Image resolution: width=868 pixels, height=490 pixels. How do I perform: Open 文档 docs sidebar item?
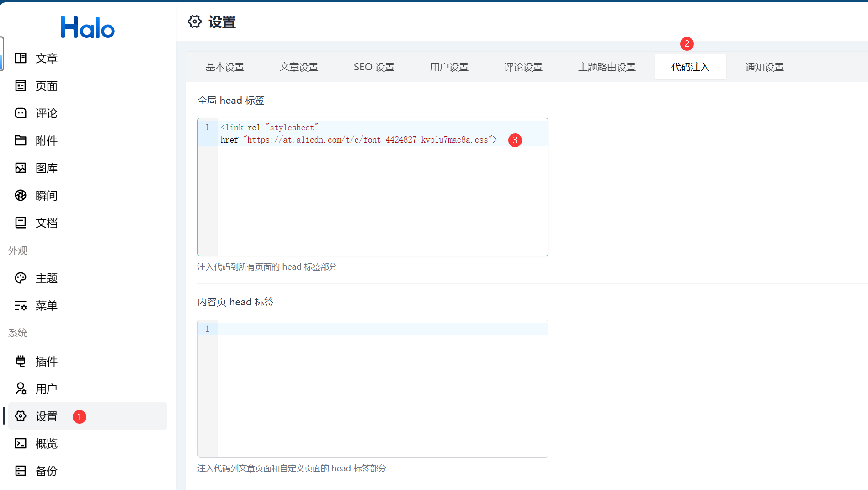(46, 223)
